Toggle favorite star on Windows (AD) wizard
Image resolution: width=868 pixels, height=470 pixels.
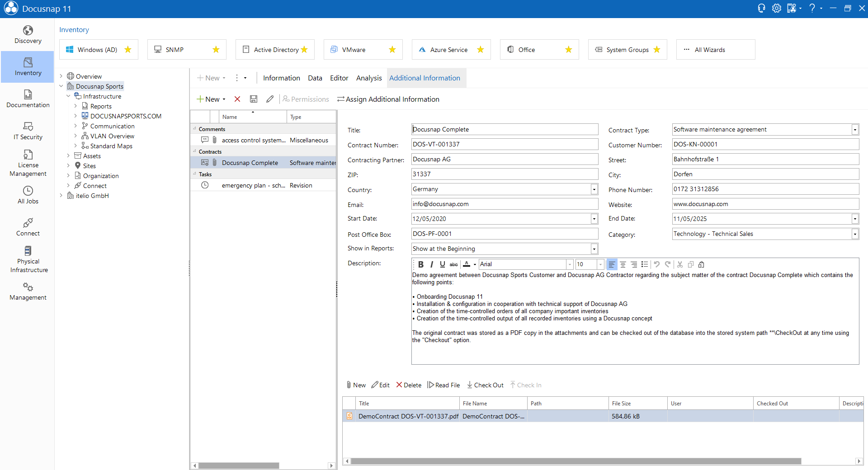[x=128, y=50]
